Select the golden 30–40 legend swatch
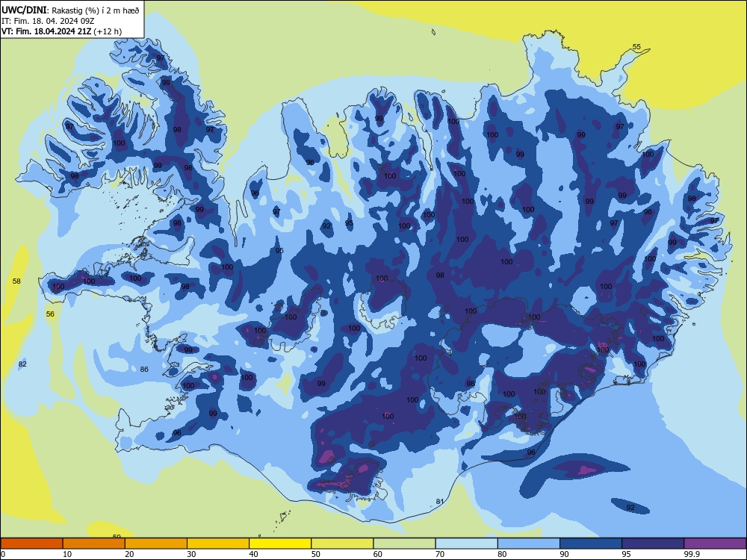This screenshot has width=747, height=560. coord(218,544)
